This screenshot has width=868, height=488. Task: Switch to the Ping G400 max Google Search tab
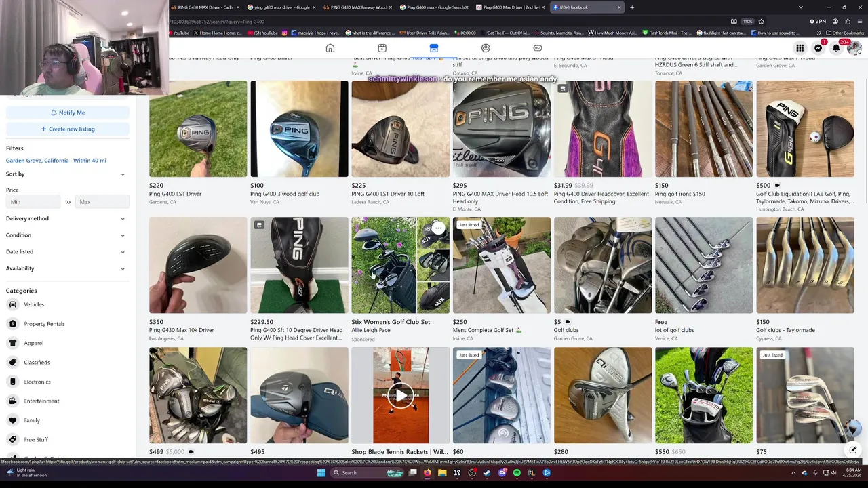point(434,7)
